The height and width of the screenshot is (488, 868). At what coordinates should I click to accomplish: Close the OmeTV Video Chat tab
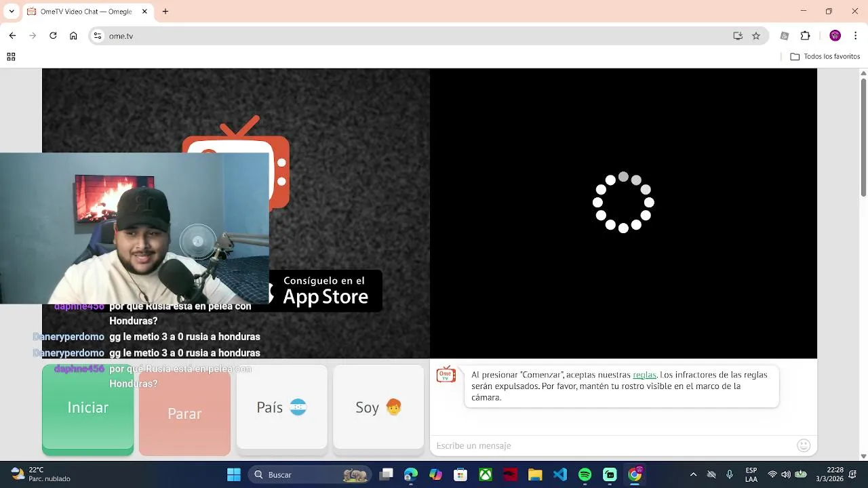(144, 12)
